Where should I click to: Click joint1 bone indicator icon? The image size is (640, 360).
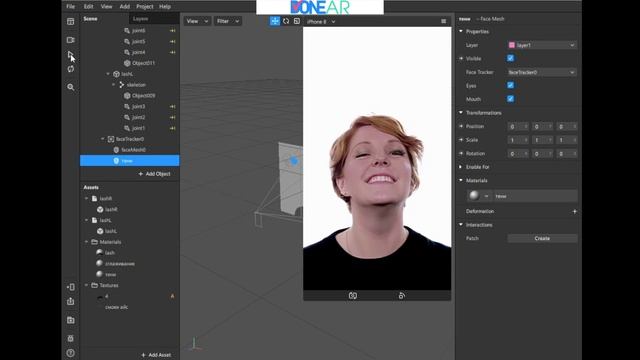(x=173, y=128)
